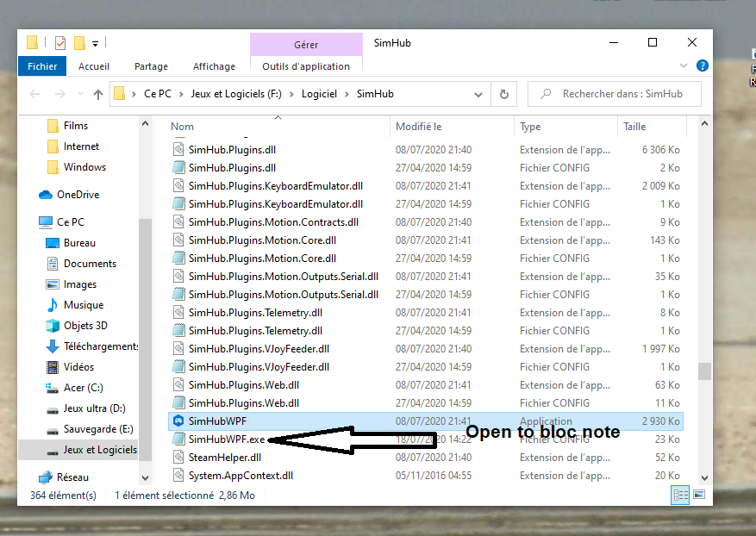
Task: Click the file list scrollbar thumb
Action: [x=704, y=371]
